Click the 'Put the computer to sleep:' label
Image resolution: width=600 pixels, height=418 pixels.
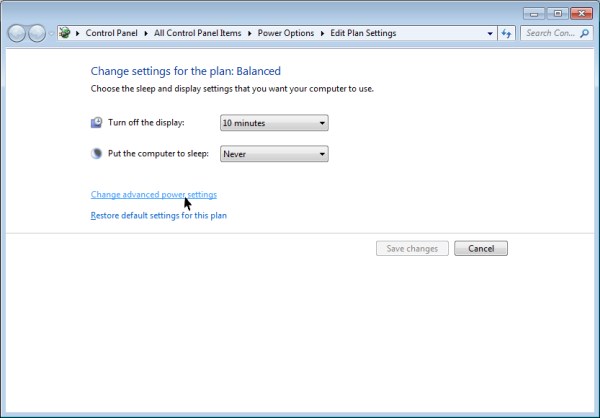(158, 153)
